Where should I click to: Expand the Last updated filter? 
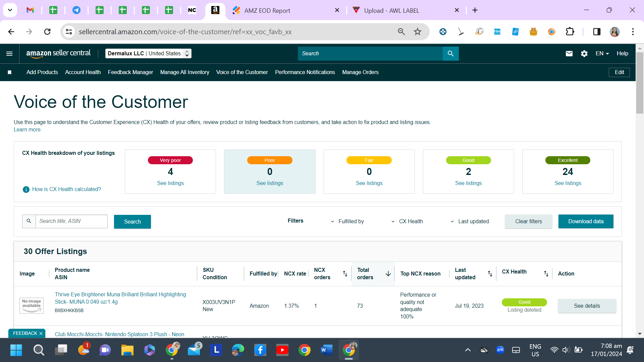click(x=470, y=222)
